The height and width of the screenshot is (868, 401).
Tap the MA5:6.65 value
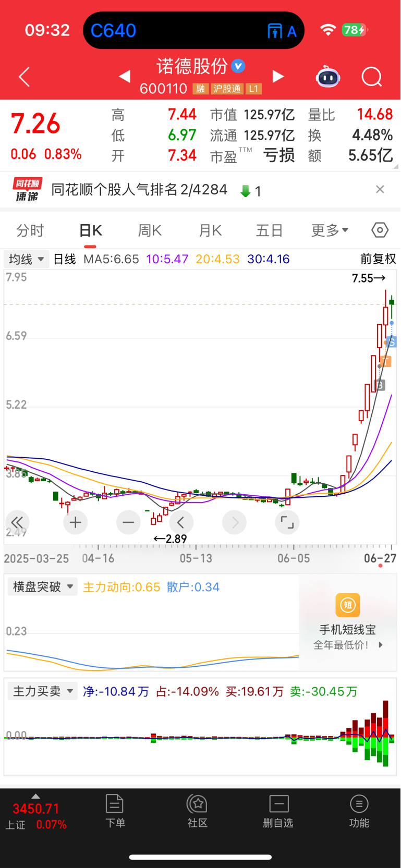pos(111,259)
